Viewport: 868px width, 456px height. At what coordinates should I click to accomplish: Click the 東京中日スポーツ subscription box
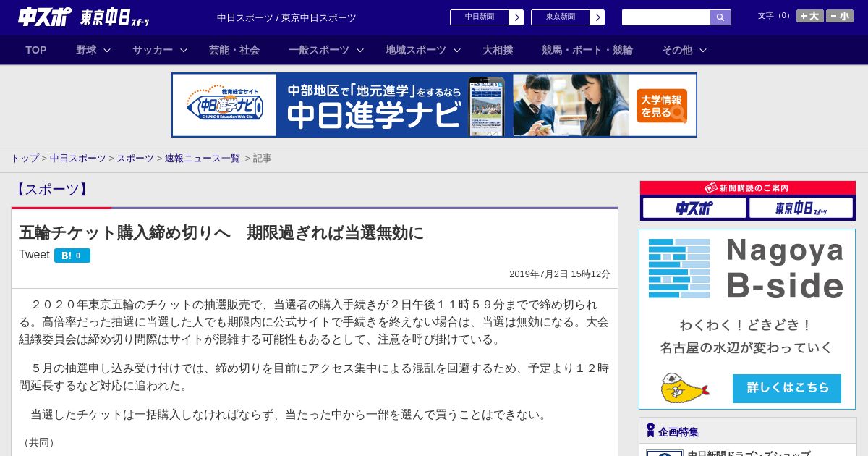[801, 208]
